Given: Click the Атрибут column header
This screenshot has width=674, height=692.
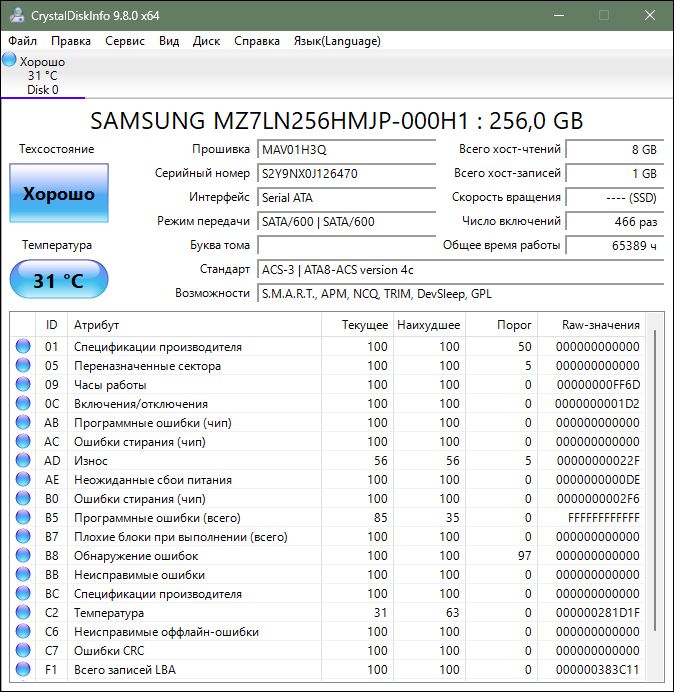Looking at the screenshot, I should (194, 325).
